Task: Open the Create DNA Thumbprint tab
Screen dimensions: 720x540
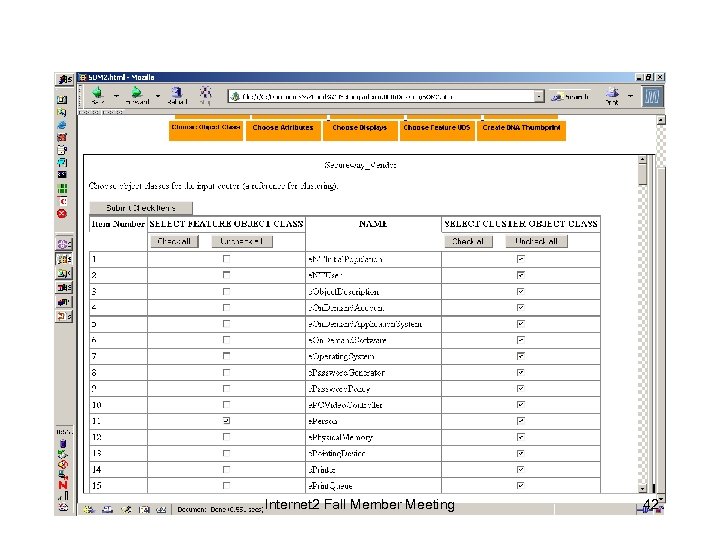Action: [x=521, y=130]
